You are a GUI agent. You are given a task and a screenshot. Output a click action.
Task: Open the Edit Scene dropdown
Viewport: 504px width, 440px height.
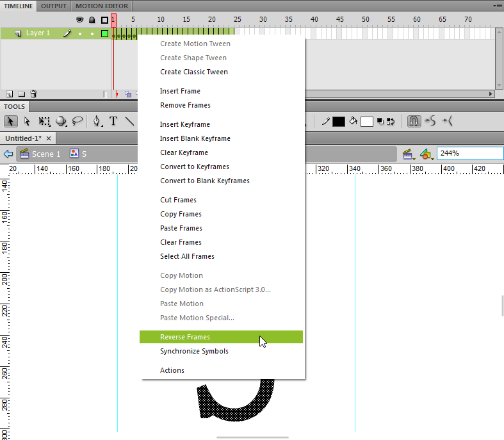coord(408,154)
